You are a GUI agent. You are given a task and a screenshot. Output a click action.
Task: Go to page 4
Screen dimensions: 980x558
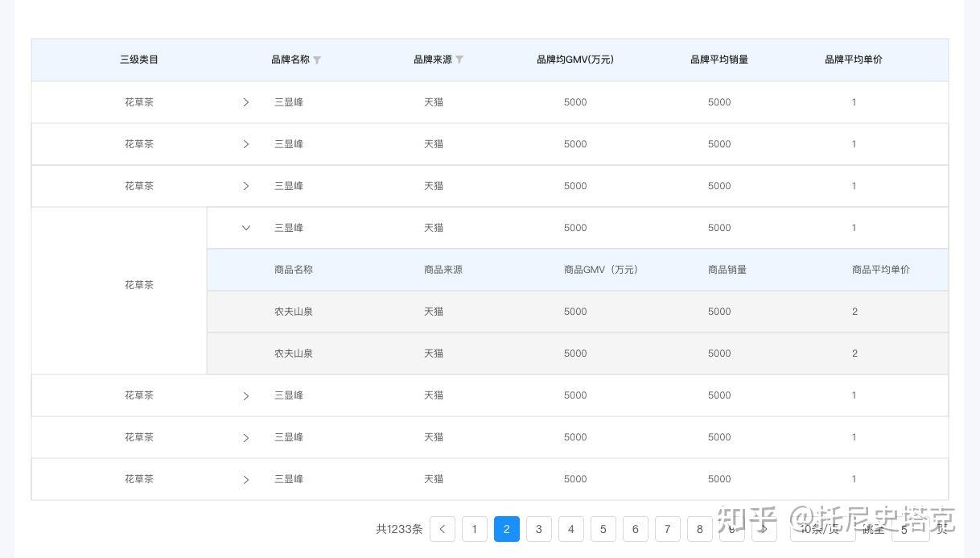[x=571, y=529]
